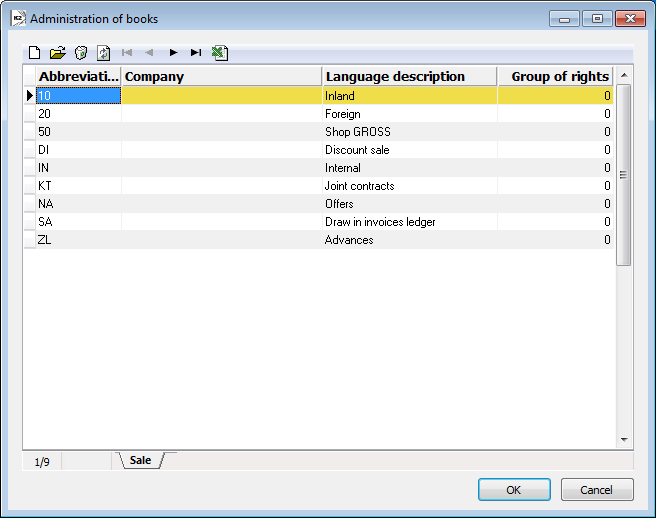Open the selected book with folder icon
Image resolution: width=656 pixels, height=518 pixels.
tap(57, 53)
